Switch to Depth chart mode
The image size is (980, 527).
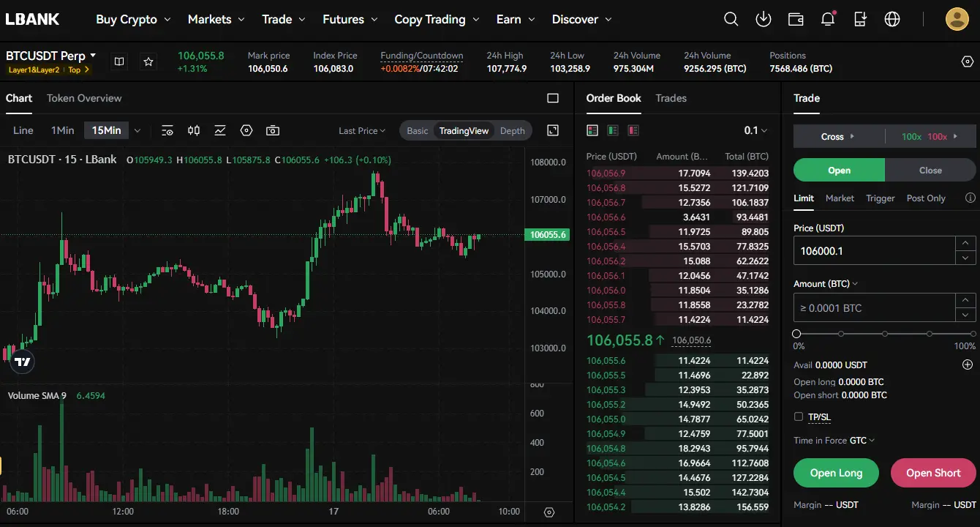click(x=513, y=131)
